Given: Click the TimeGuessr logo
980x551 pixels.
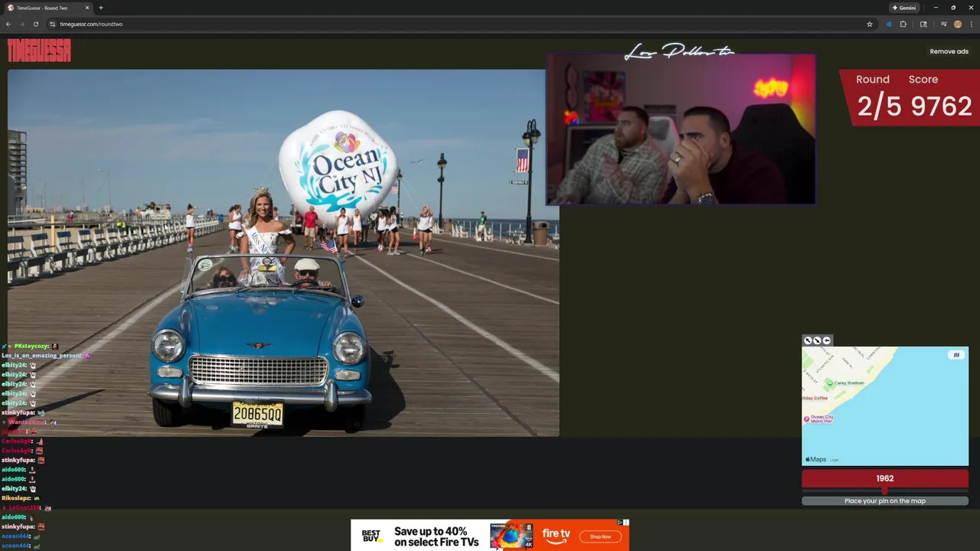Looking at the screenshot, I should (x=39, y=51).
